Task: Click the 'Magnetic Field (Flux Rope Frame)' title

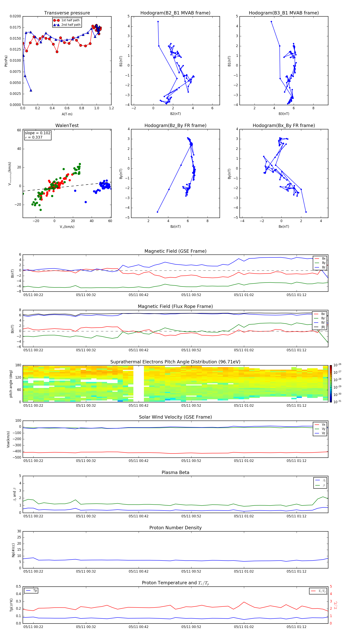Action: 175,307
